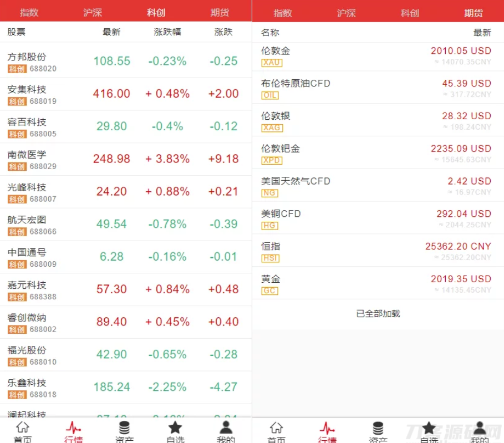
Task: Select the 伦敦钯金 name label
Action: pos(281,149)
